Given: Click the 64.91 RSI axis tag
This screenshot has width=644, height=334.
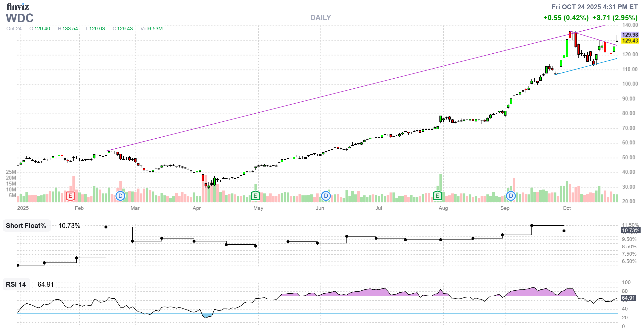Looking at the screenshot, I should (628, 298).
